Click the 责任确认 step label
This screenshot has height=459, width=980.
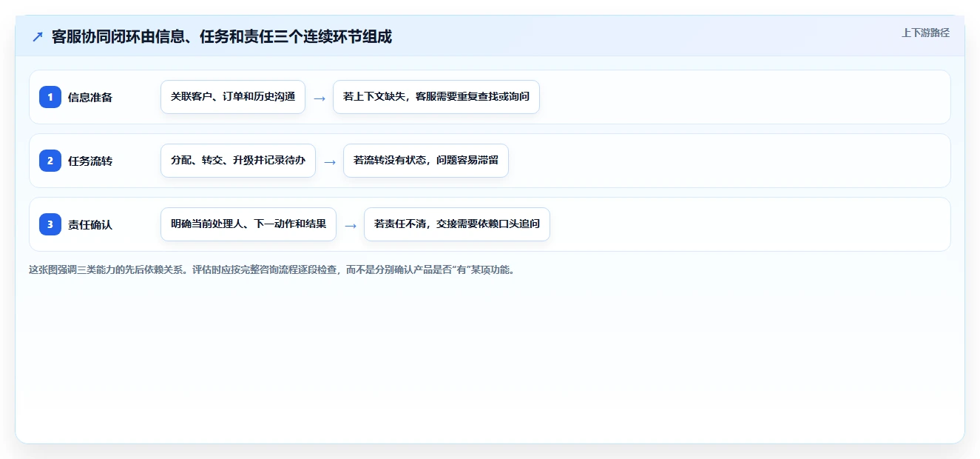[x=90, y=224]
